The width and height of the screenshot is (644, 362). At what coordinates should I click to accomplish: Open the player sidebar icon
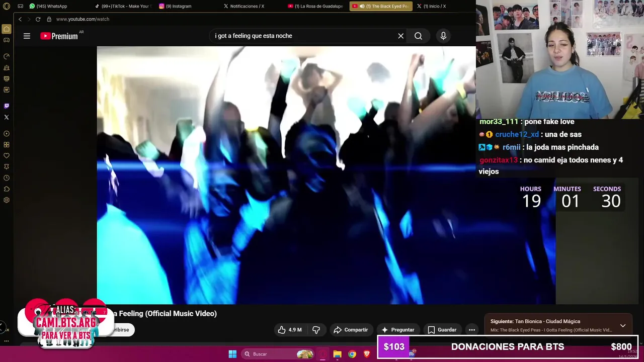pyautogui.click(x=7, y=134)
